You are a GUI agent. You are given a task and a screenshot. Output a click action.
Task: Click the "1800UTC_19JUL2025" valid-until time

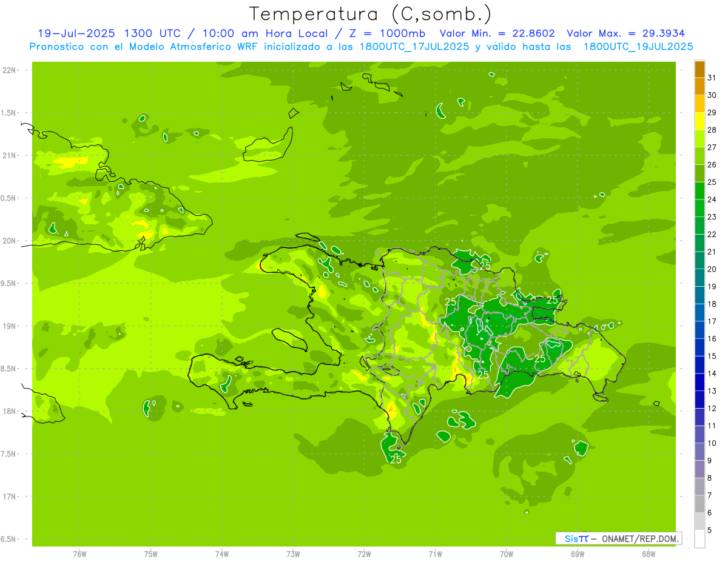click(638, 46)
